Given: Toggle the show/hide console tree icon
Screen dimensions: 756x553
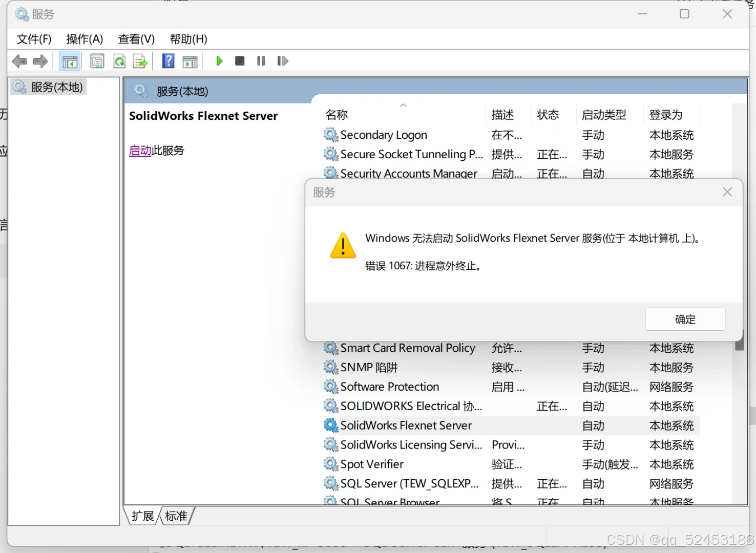Looking at the screenshot, I should pyautogui.click(x=70, y=61).
